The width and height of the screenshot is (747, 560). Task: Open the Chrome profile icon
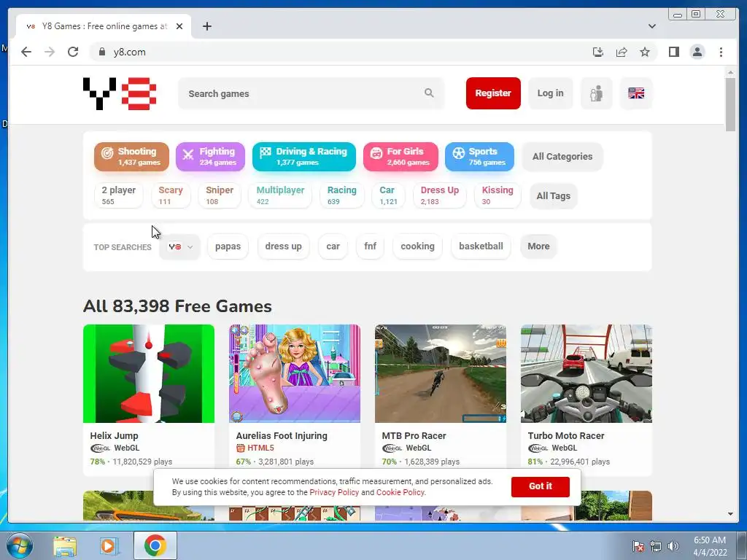coord(697,52)
